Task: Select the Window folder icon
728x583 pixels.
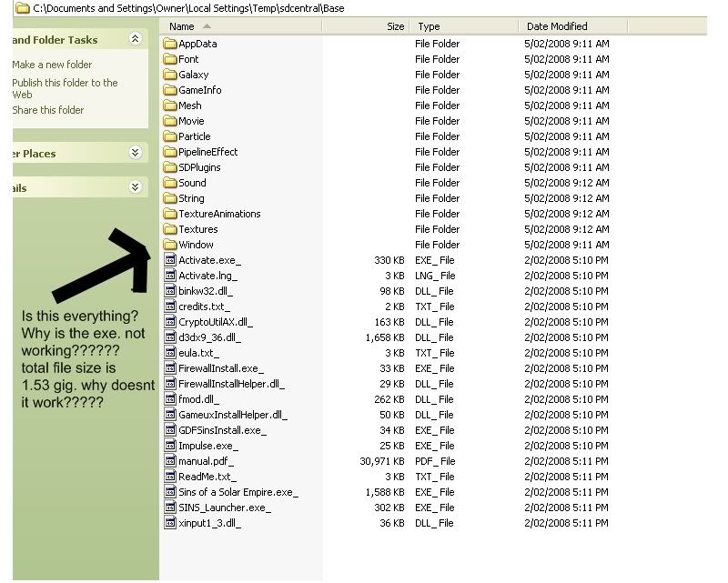Action: 170,245
